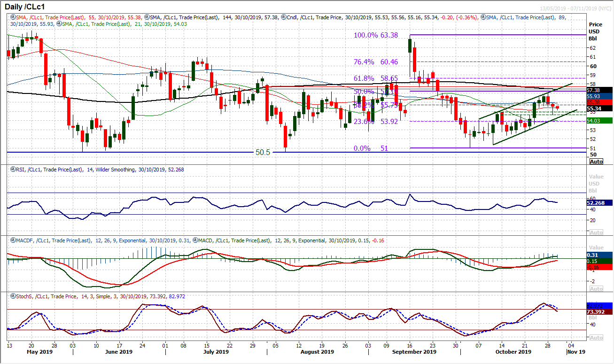Click the Price USD Bbl axis heading
This screenshot has height=364, width=614.
click(x=596, y=31)
